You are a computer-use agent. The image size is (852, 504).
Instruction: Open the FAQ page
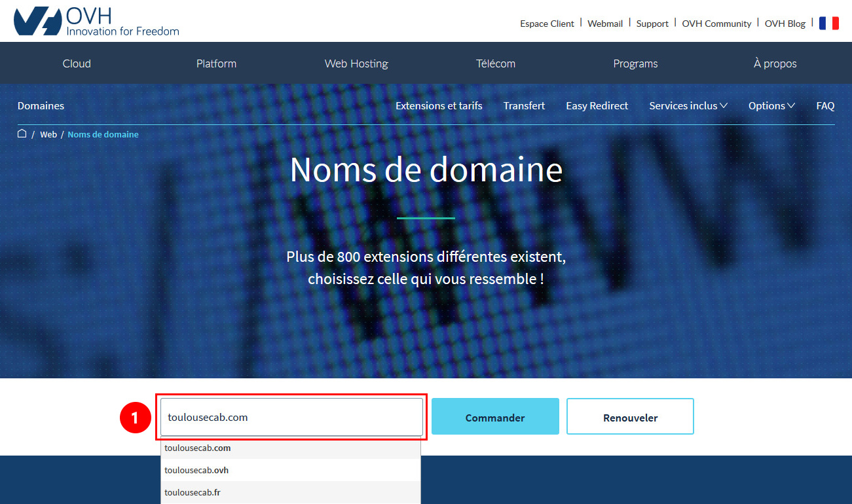(x=825, y=105)
